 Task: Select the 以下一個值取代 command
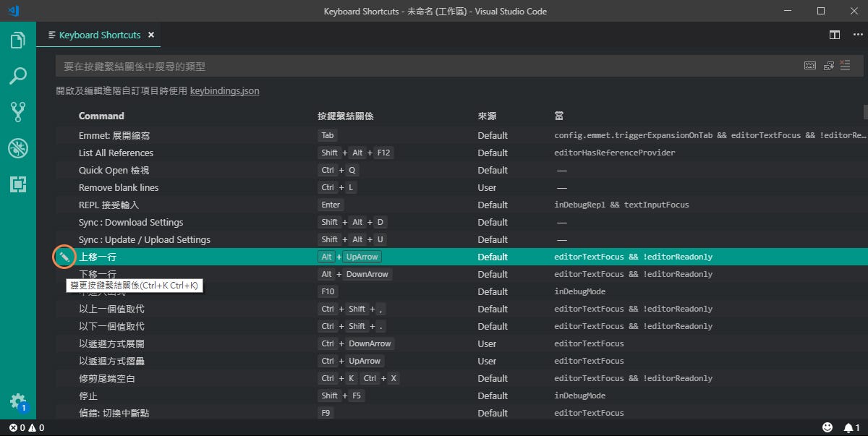click(x=111, y=326)
